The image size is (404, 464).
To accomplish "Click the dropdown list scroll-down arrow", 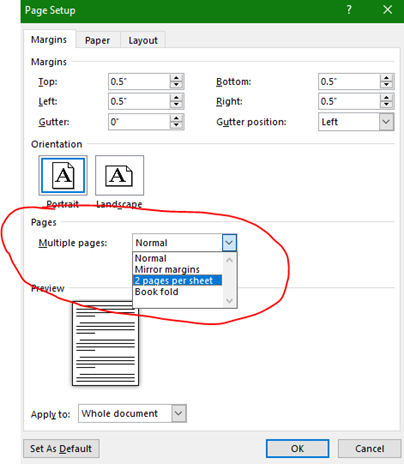I will pos(229,301).
